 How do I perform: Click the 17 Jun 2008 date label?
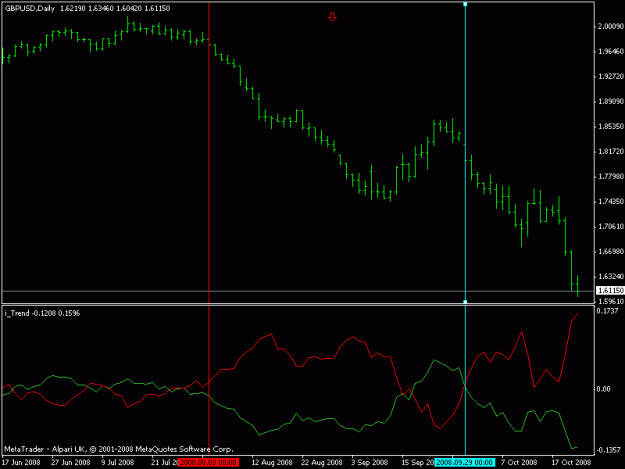21,463
